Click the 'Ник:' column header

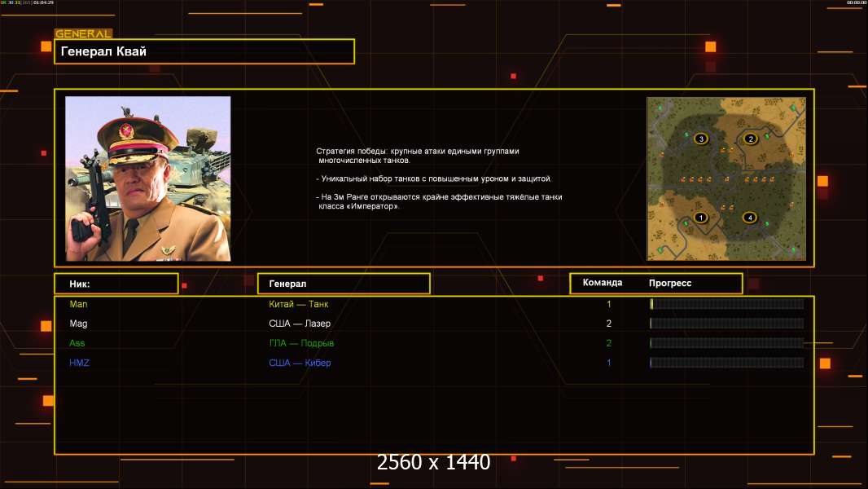[x=116, y=284]
